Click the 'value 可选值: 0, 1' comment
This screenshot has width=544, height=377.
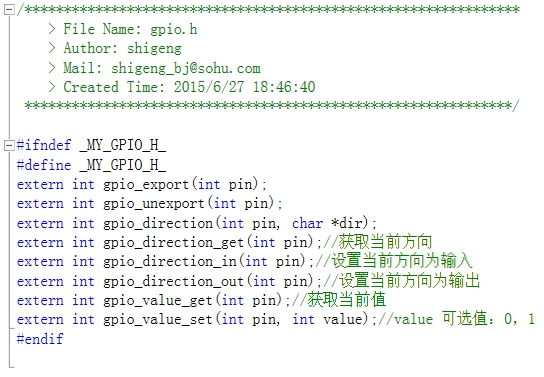click(464, 319)
